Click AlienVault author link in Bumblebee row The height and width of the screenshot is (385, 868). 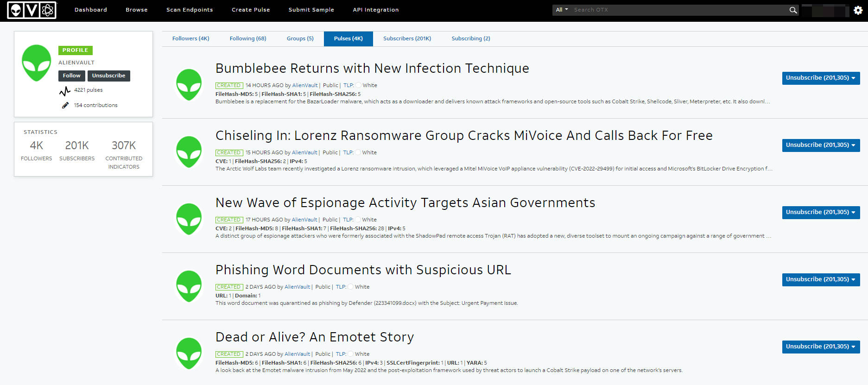[305, 85]
